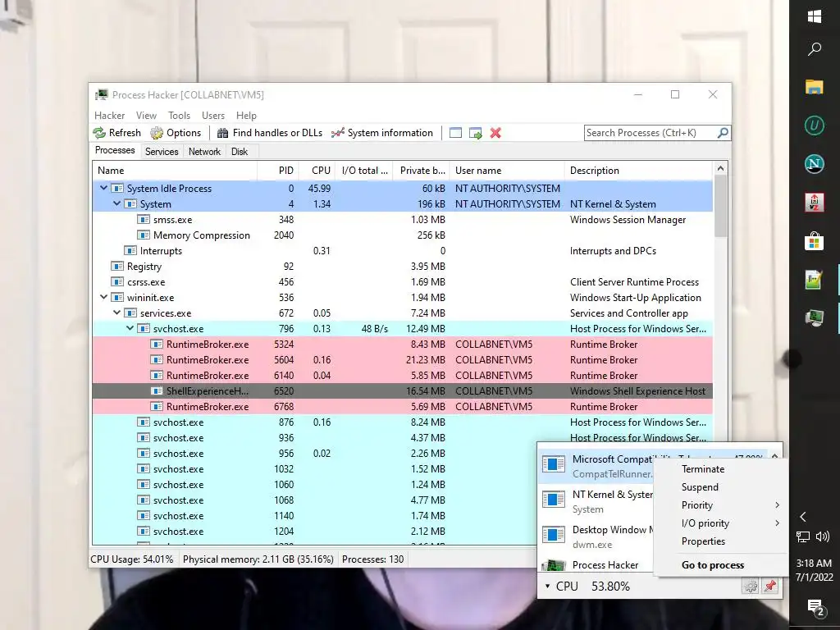Click the Find window and thread icon
The width and height of the screenshot is (840, 630).
(x=475, y=133)
